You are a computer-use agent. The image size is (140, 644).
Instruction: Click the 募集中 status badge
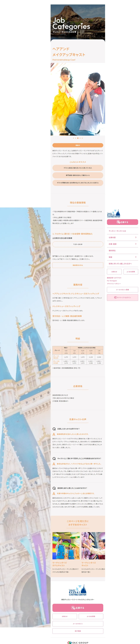tap(78, 145)
